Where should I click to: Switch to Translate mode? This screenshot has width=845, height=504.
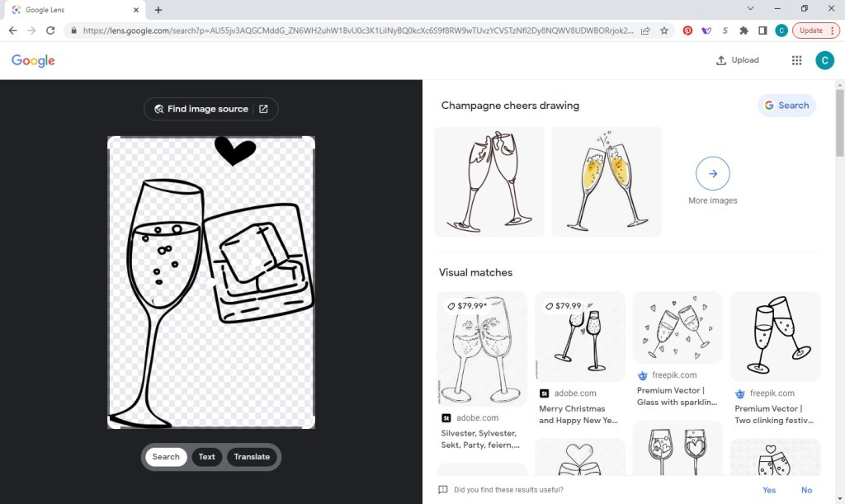252,457
